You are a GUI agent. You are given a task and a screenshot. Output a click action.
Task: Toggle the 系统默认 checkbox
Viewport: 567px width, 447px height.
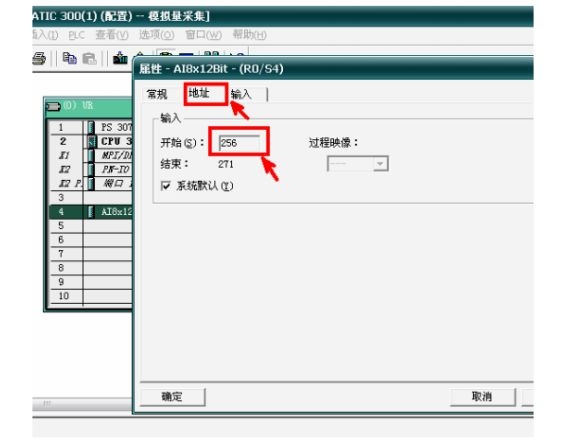165,186
